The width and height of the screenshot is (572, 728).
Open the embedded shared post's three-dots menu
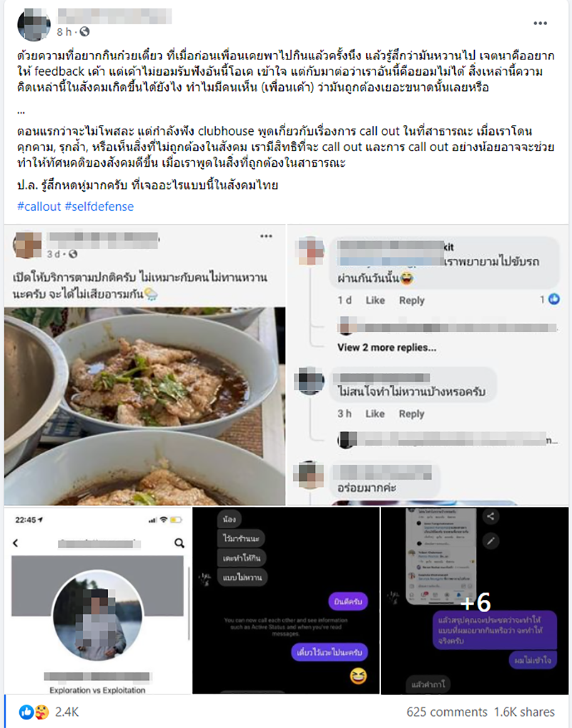coord(266,236)
